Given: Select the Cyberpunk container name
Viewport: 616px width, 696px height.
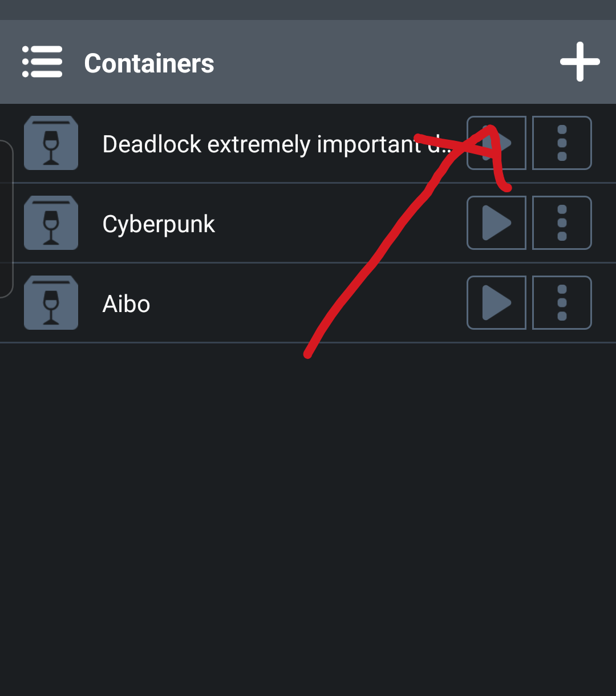Looking at the screenshot, I should [x=159, y=224].
